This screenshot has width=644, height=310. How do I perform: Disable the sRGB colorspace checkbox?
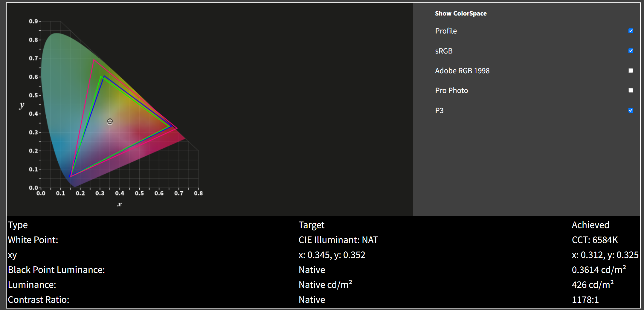click(x=631, y=51)
